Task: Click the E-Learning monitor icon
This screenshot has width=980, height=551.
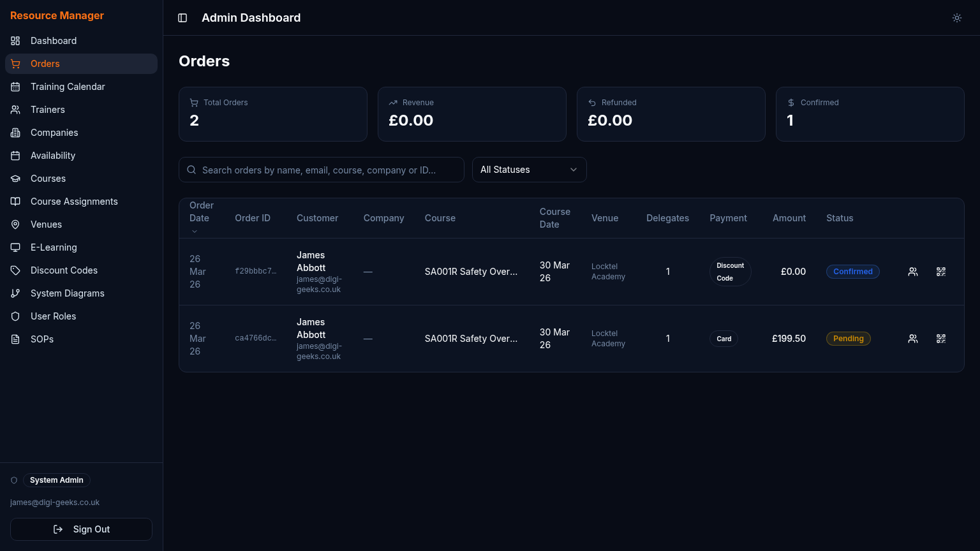Action: pyautogui.click(x=15, y=247)
